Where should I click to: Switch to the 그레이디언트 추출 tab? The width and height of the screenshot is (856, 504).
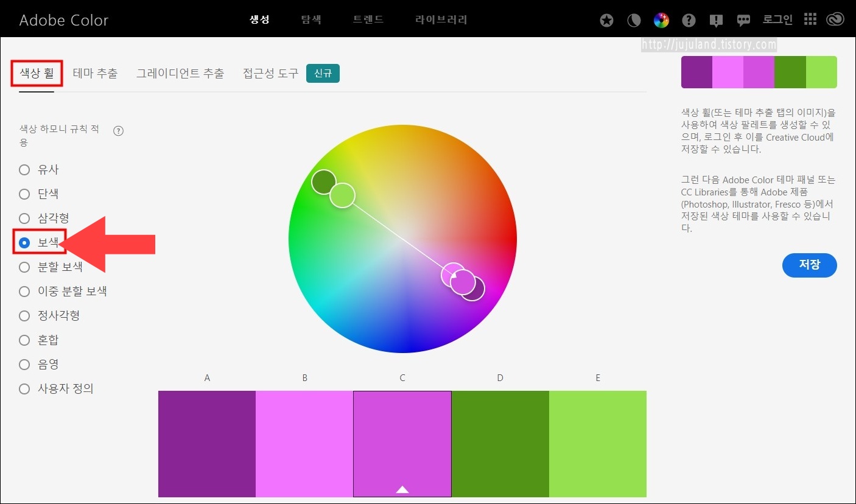[x=180, y=74]
